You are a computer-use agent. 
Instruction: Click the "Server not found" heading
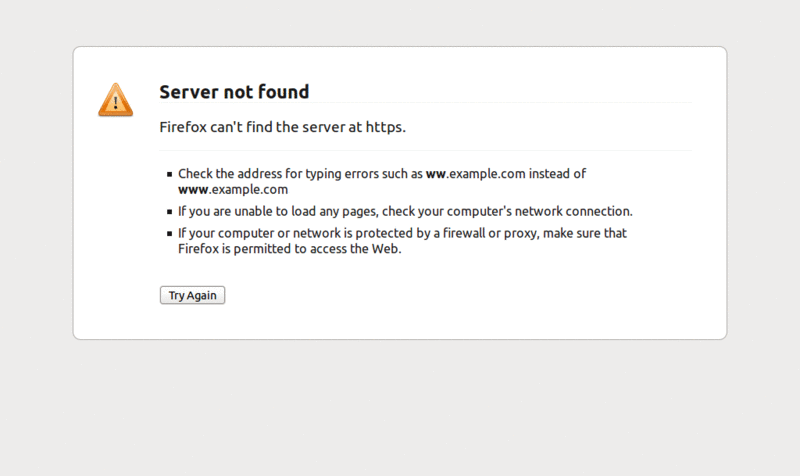234,92
